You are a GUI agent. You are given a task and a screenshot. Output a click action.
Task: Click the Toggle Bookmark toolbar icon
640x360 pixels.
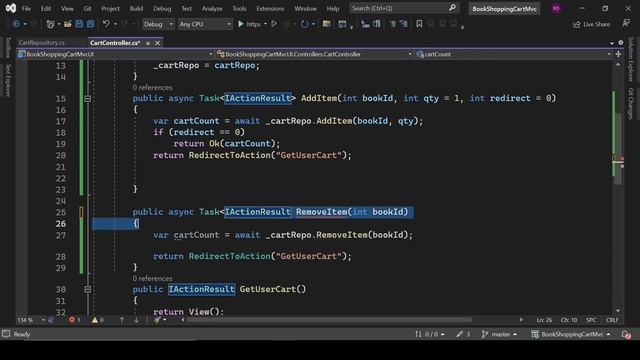(419, 24)
